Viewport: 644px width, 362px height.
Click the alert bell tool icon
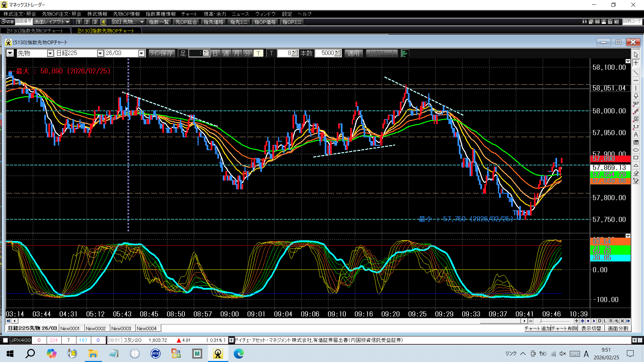636,96
